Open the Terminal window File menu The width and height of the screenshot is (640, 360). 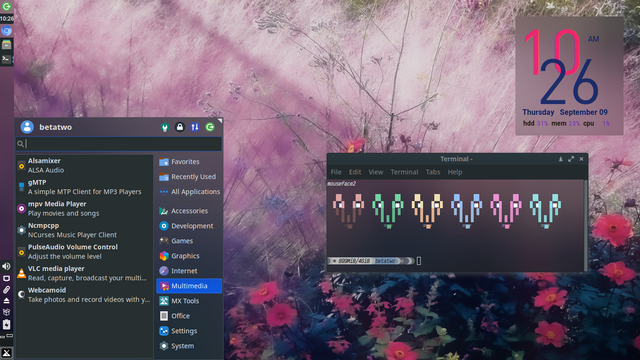(x=336, y=172)
